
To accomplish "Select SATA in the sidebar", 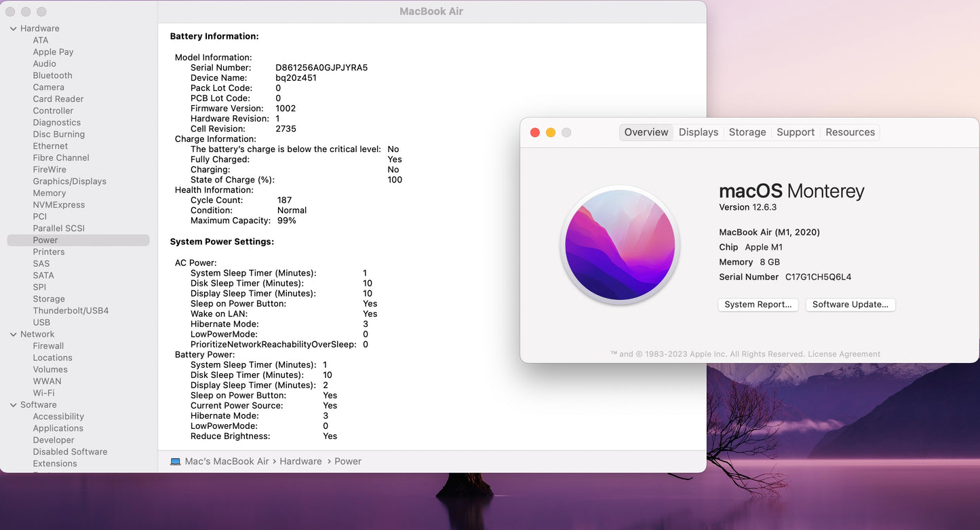I will click(43, 276).
